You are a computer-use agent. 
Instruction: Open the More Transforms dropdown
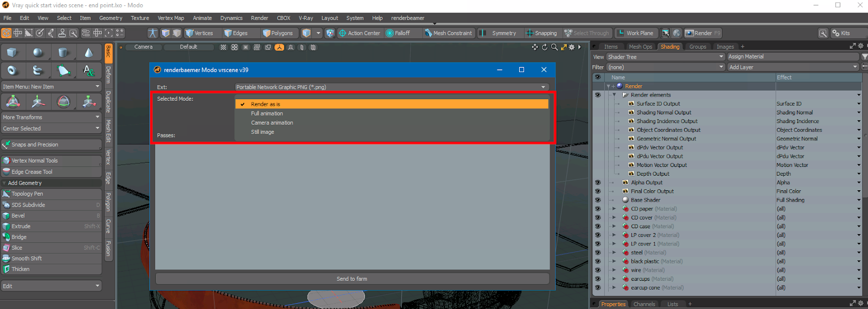[51, 117]
